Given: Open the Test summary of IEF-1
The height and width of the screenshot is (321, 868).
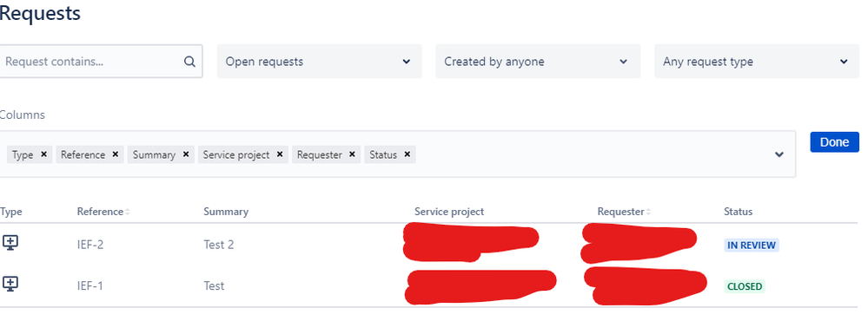Looking at the screenshot, I should coord(214,286).
